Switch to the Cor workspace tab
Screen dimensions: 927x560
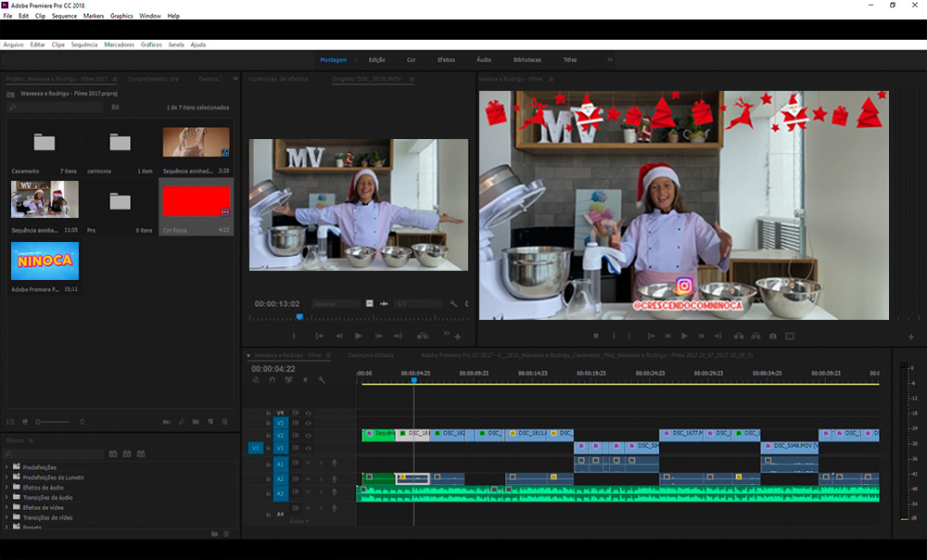412,59
